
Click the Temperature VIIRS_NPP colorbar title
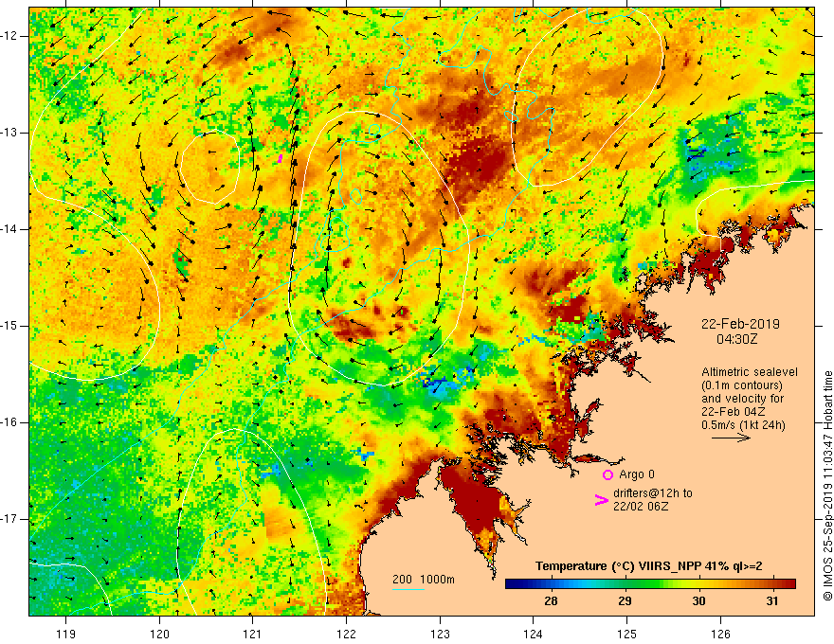coord(648,566)
